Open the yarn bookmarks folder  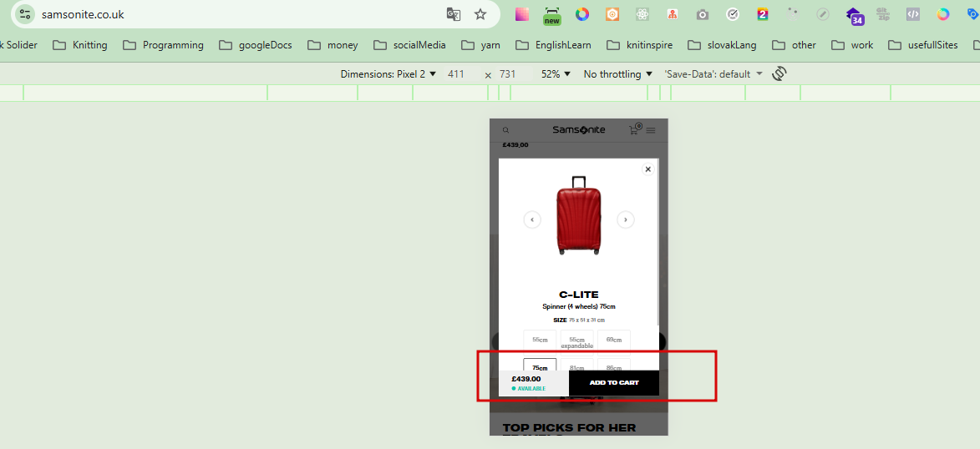[x=480, y=45]
